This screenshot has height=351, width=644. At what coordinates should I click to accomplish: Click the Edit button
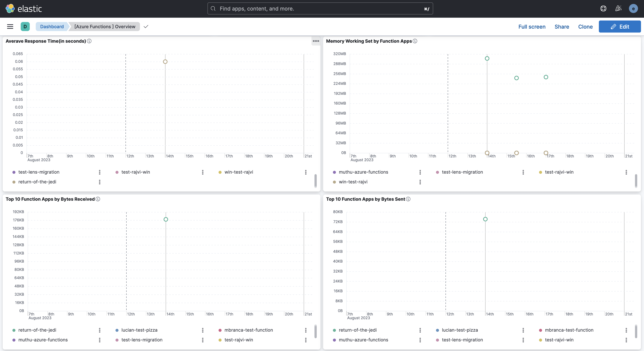[620, 27]
